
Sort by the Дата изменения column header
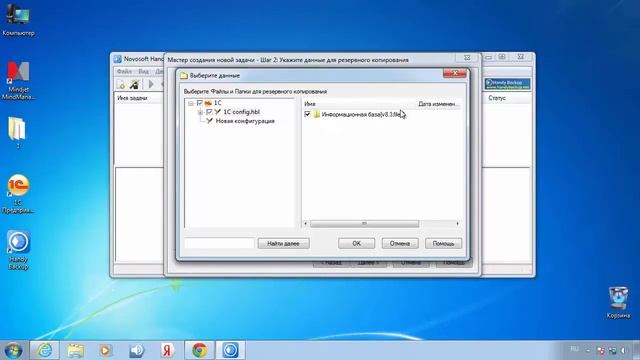click(439, 104)
